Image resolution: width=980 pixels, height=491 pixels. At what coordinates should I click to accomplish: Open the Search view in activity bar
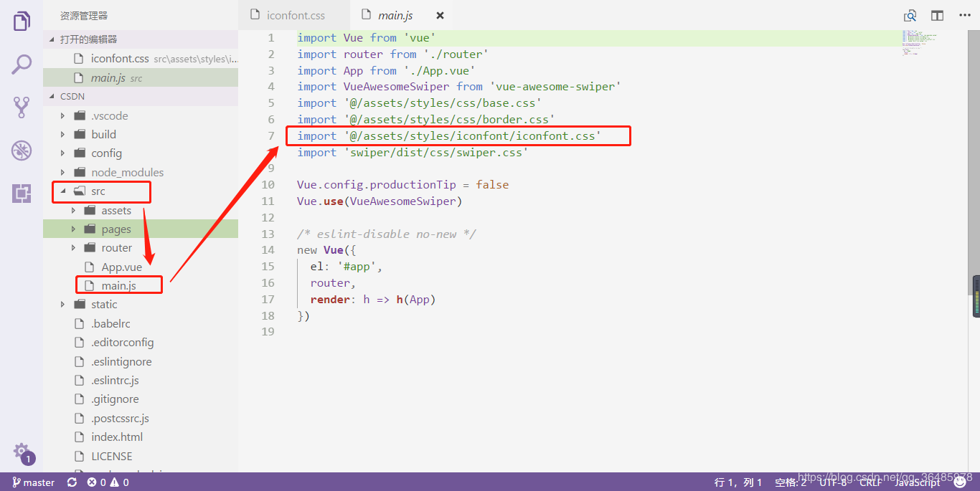click(22, 65)
